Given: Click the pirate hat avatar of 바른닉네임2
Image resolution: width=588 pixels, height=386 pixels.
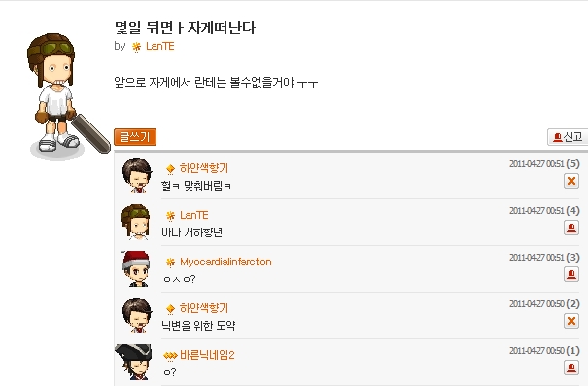Looking at the screenshot, I should [x=134, y=362].
